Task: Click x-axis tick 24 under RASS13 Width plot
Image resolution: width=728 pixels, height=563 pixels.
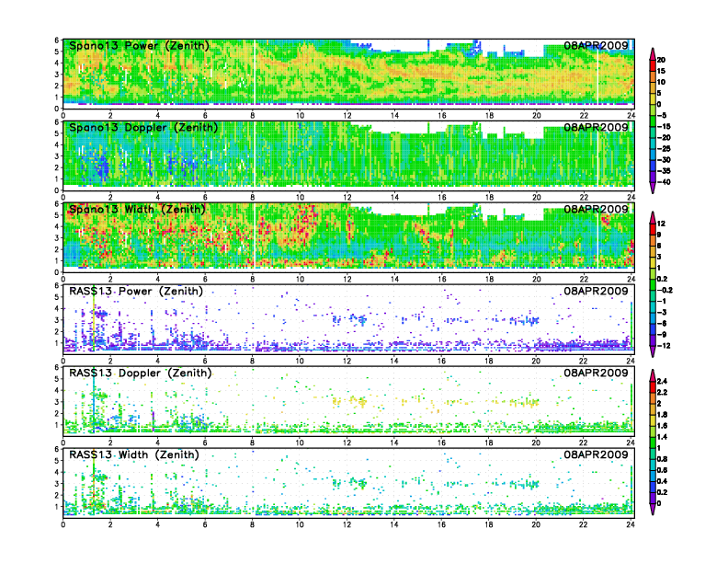Action: 631,524
